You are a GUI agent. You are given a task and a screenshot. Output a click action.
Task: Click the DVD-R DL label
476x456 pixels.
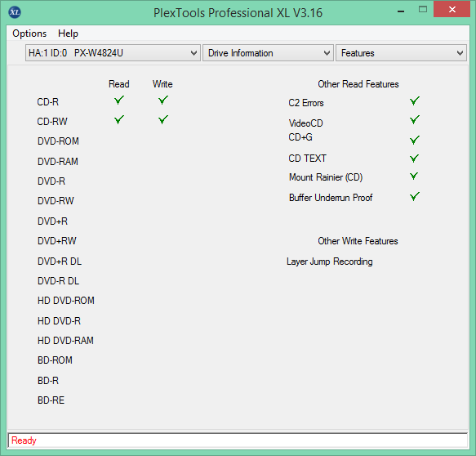tap(58, 281)
